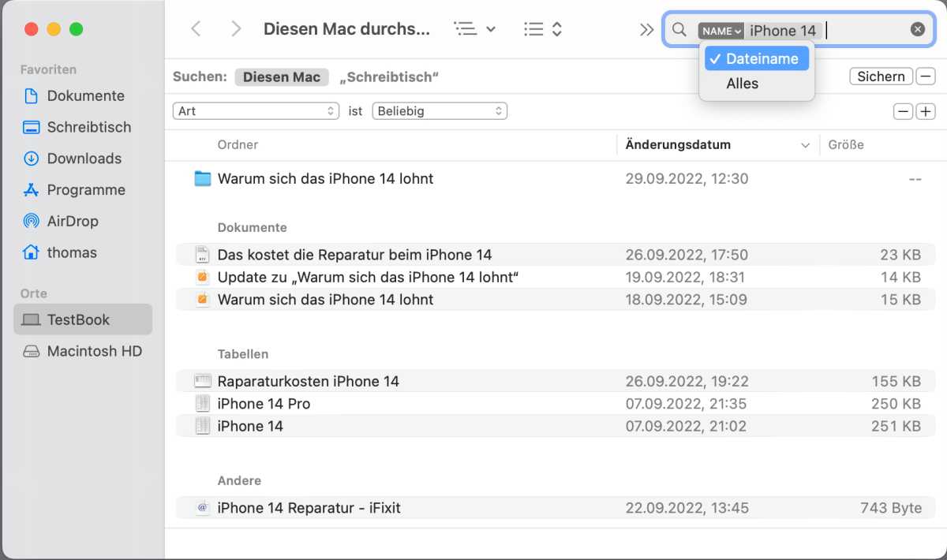The height and width of the screenshot is (560, 947).
Task: Click the Dokumente sidebar document icon
Action: [31, 95]
